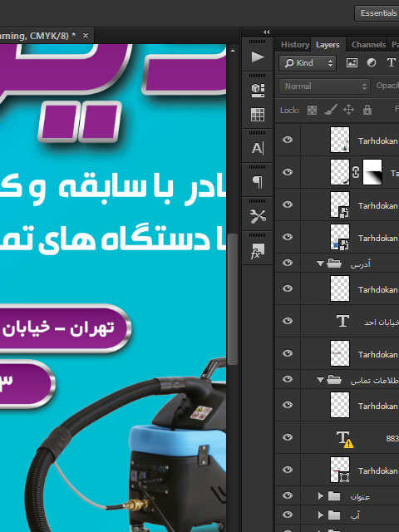399x532 pixels.
Task: Open the Tool Presets wrench icon
Action: pyautogui.click(x=258, y=216)
